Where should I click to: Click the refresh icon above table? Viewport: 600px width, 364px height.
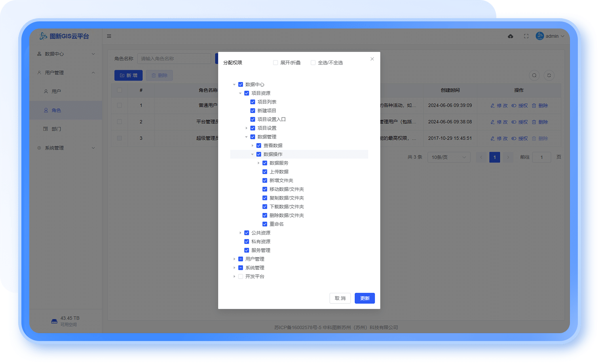[549, 75]
